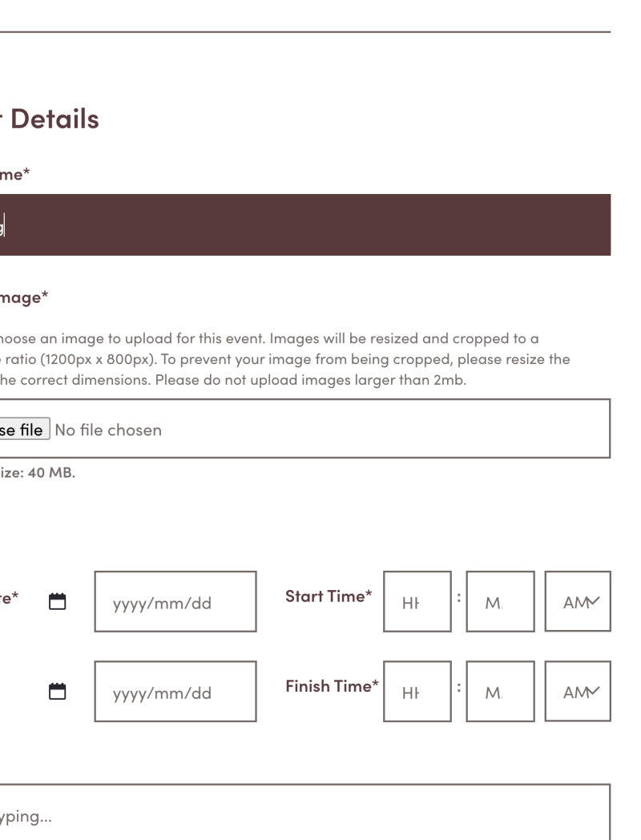The height and width of the screenshot is (840, 641).
Task: Click the start date calendar icon
Action: tap(57, 601)
